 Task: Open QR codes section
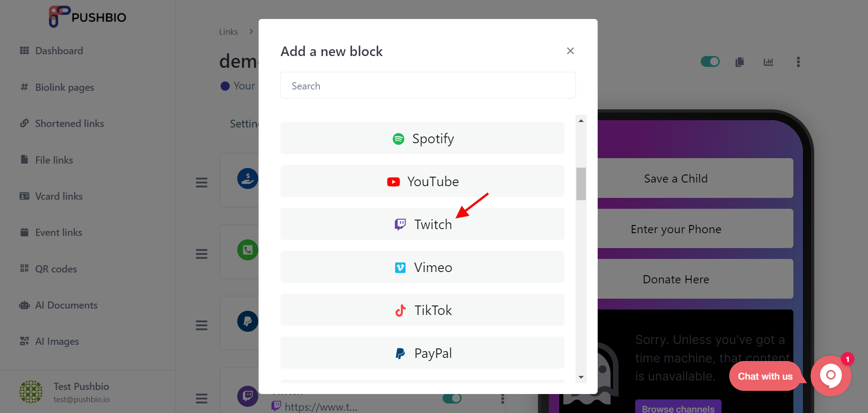point(56,269)
